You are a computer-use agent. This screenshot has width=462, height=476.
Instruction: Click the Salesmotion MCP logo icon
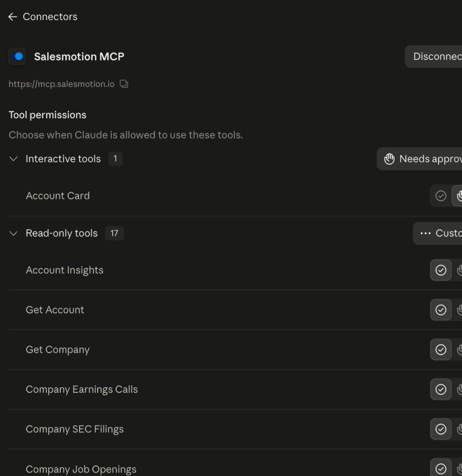[17, 57]
